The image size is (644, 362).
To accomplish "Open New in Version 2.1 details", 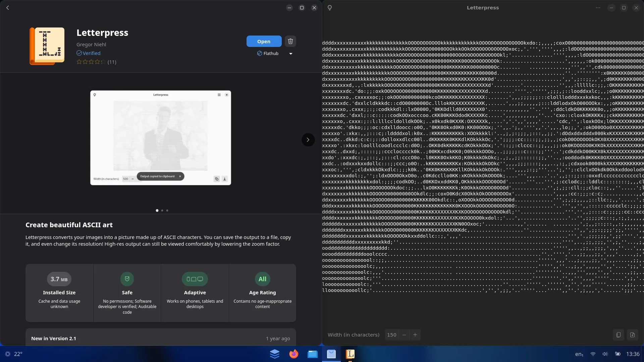I will point(161,338).
